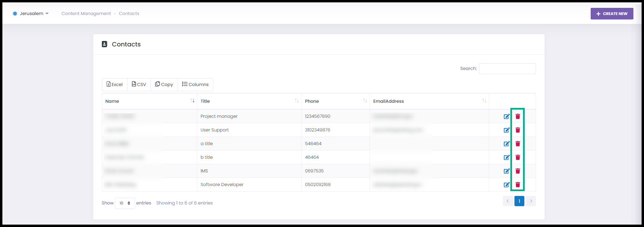Sort table by Title column
Viewport: 644px width, 227px height.
(249, 101)
